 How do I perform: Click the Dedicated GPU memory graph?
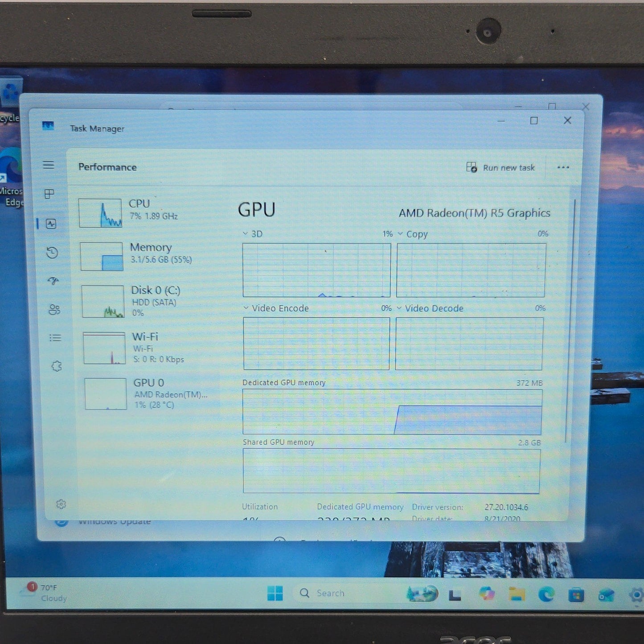pyautogui.click(x=392, y=412)
